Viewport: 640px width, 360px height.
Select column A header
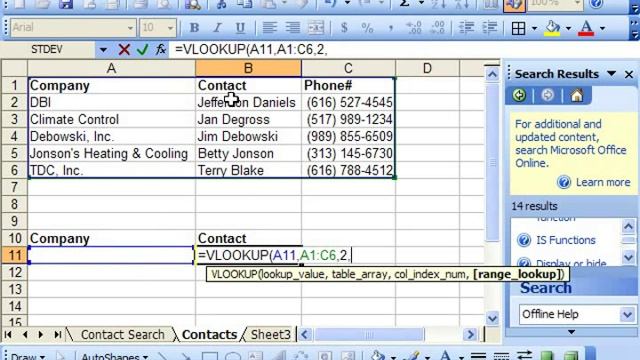111,68
